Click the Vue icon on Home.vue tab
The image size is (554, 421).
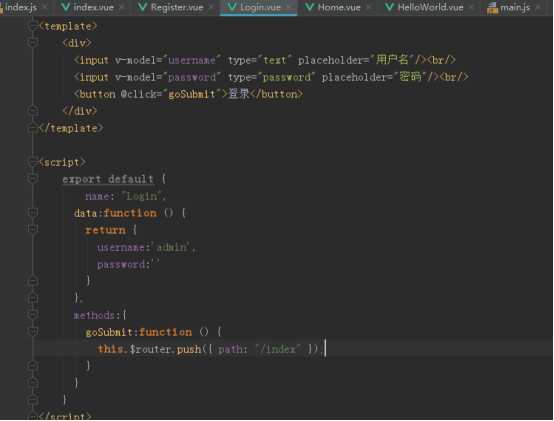pyautogui.click(x=310, y=7)
